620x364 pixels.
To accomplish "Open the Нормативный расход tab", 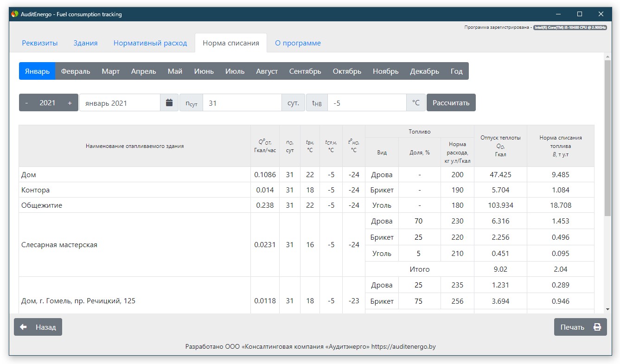I will click(150, 43).
